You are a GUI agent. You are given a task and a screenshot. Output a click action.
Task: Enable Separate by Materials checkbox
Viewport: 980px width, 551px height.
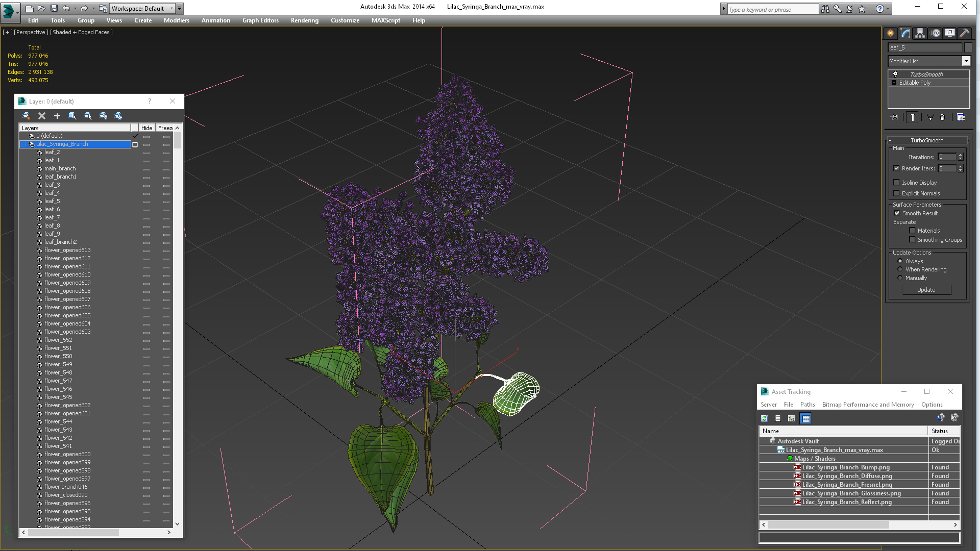click(x=912, y=231)
